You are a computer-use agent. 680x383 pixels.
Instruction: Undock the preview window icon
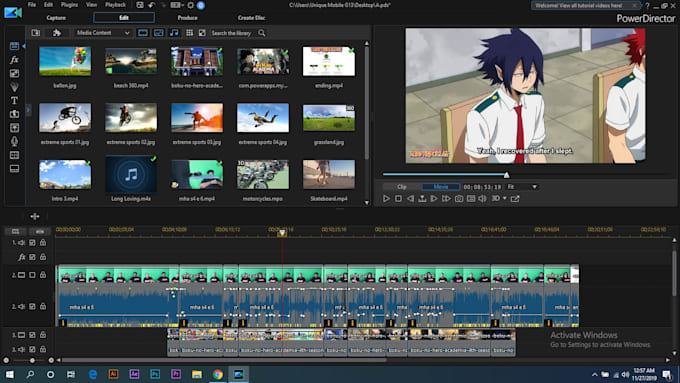515,199
